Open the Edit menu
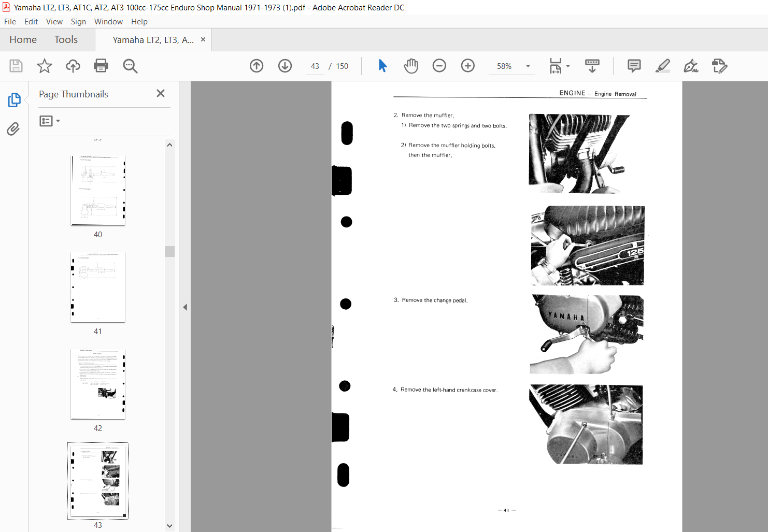This screenshot has width=768, height=532. pyautogui.click(x=31, y=22)
